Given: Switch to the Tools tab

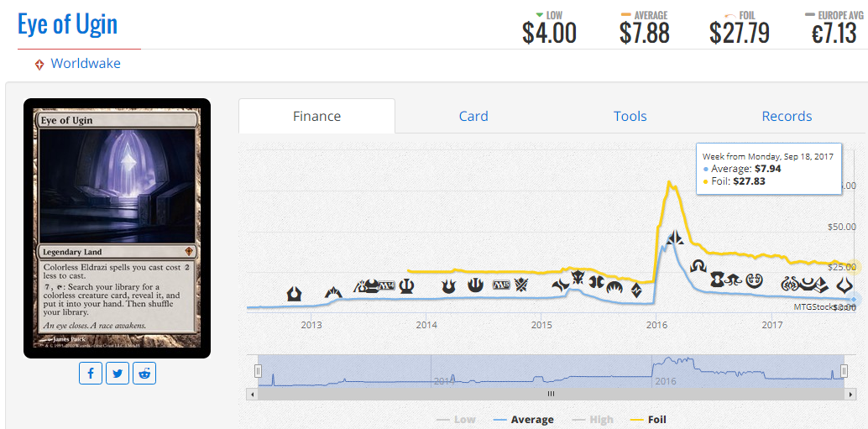Looking at the screenshot, I should click(x=630, y=116).
